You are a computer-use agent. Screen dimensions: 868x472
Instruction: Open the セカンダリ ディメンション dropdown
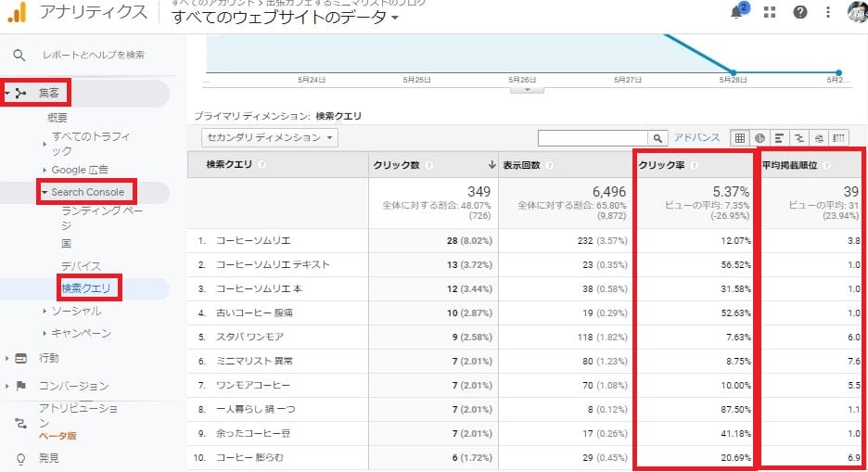click(x=270, y=137)
